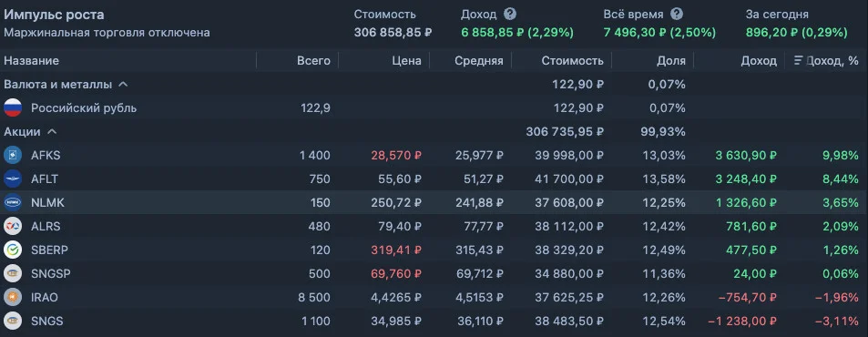Sort by the Стоимость column header

(572, 61)
